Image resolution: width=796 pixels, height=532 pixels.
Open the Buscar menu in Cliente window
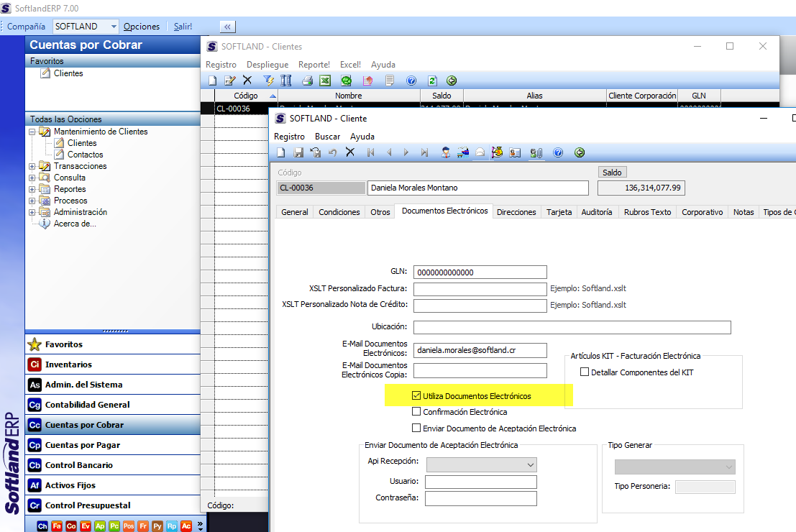(x=327, y=137)
